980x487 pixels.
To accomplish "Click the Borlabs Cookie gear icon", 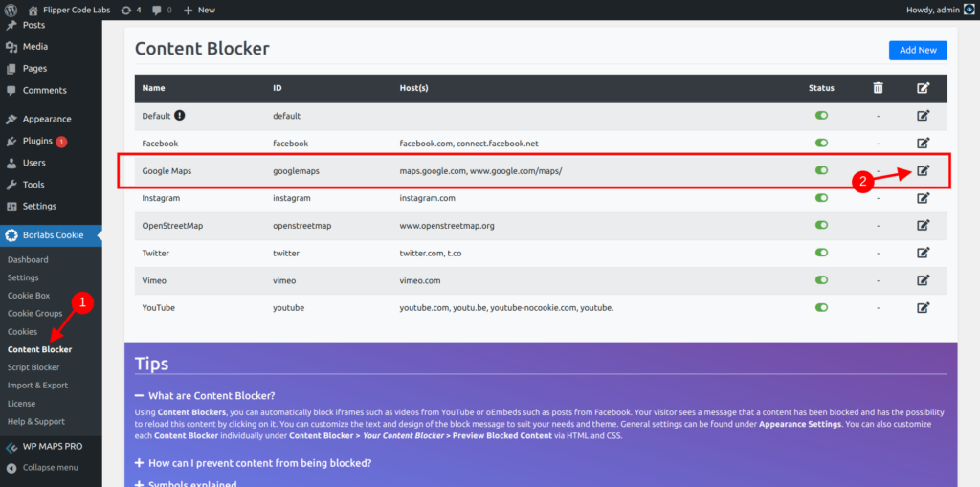I will point(11,235).
